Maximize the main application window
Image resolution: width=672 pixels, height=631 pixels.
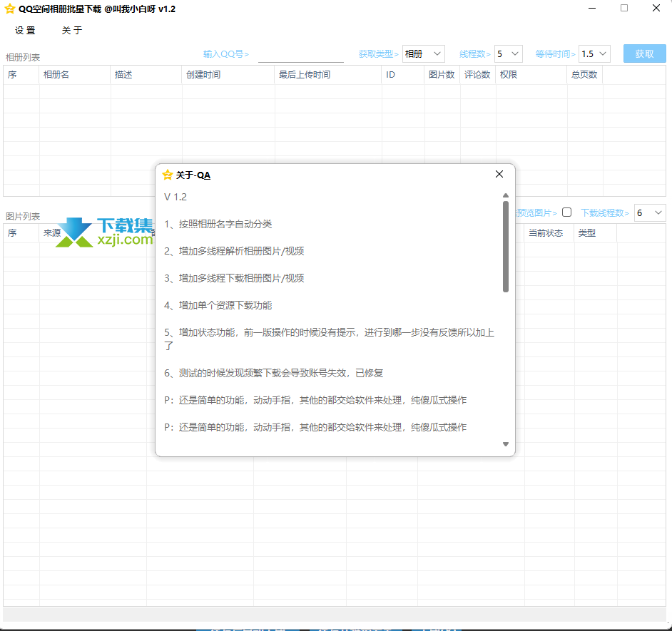pos(624,9)
